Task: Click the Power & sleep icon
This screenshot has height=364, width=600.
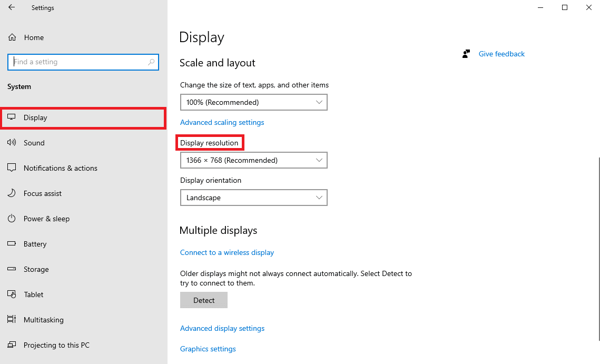Action: [x=12, y=218]
